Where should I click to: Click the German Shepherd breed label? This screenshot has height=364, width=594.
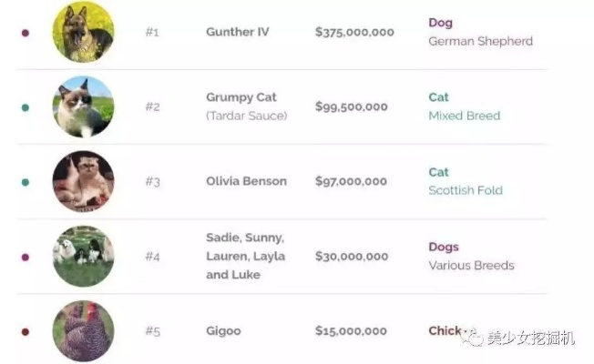(x=480, y=41)
